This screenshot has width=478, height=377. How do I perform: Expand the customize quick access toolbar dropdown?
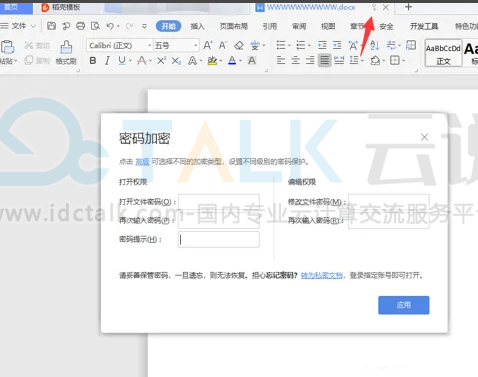[x=144, y=26]
